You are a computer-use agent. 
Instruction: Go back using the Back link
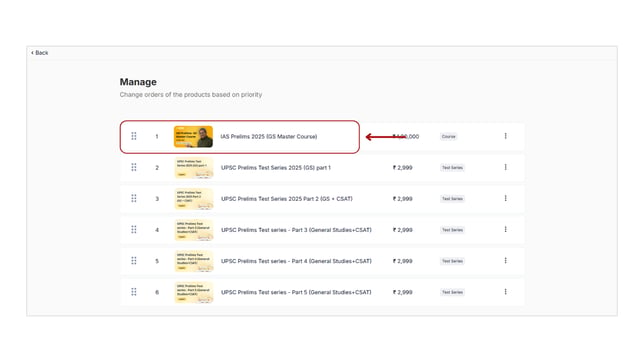pyautogui.click(x=40, y=53)
